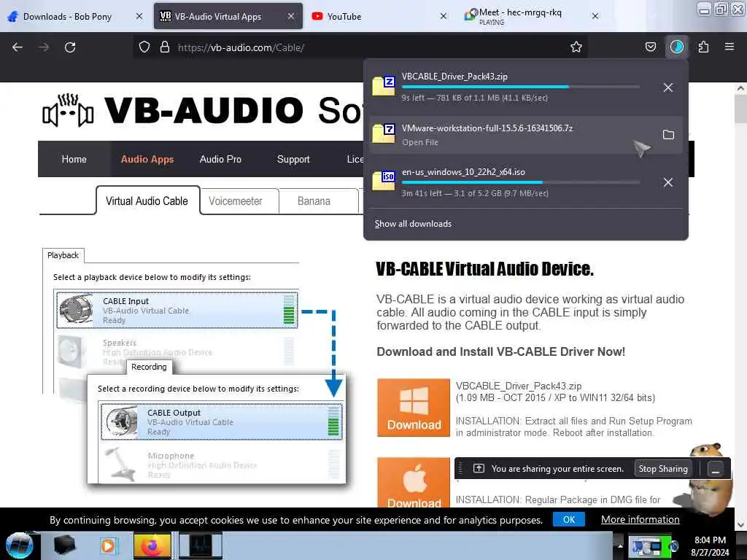
Task: Click the en-us_windows_10 iso file icon
Action: [x=384, y=181]
